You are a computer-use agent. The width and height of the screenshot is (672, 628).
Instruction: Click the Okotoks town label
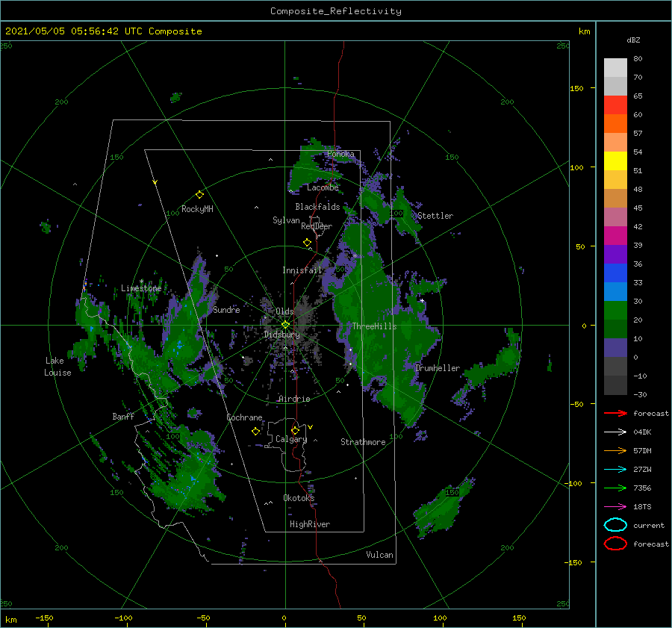pos(299,497)
